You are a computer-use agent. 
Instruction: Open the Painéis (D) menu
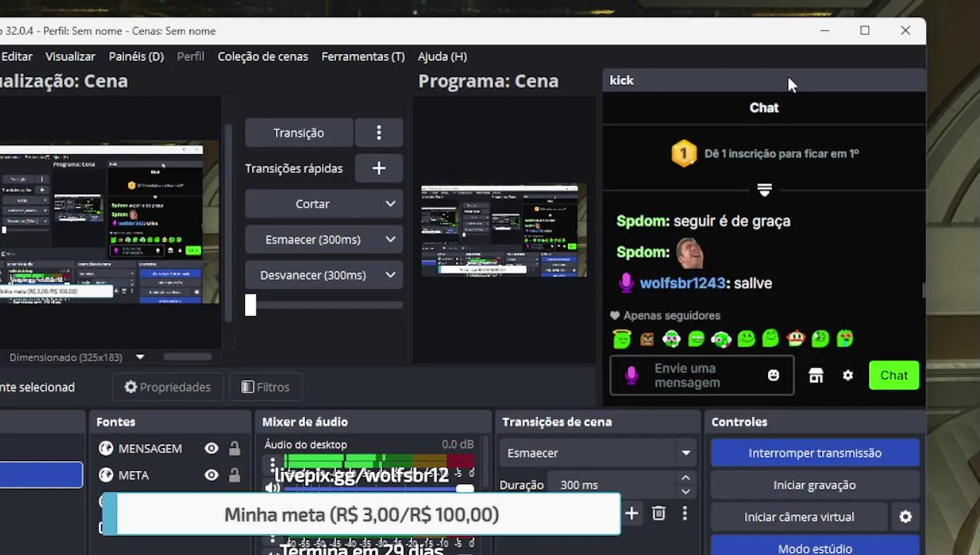coord(136,56)
